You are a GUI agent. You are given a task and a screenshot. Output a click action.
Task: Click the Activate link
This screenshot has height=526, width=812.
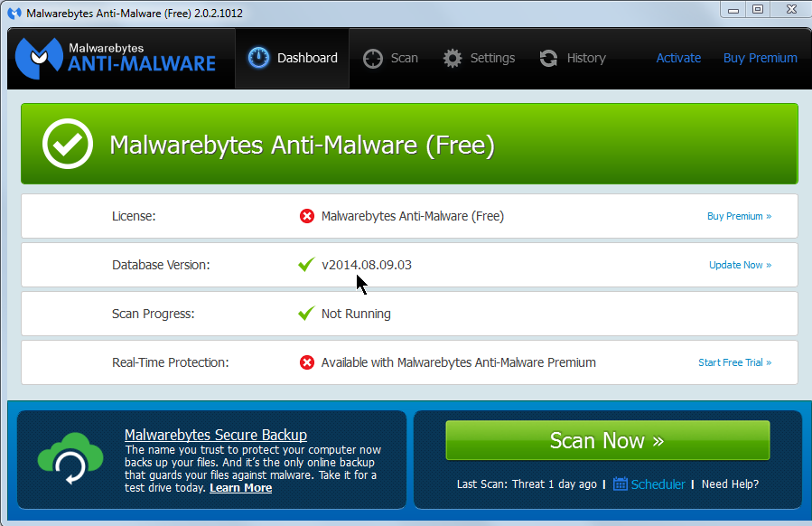678,58
